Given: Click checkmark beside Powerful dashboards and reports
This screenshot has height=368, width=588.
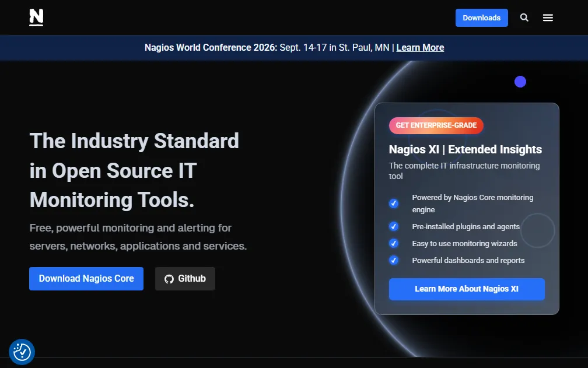Looking at the screenshot, I should coord(393,260).
